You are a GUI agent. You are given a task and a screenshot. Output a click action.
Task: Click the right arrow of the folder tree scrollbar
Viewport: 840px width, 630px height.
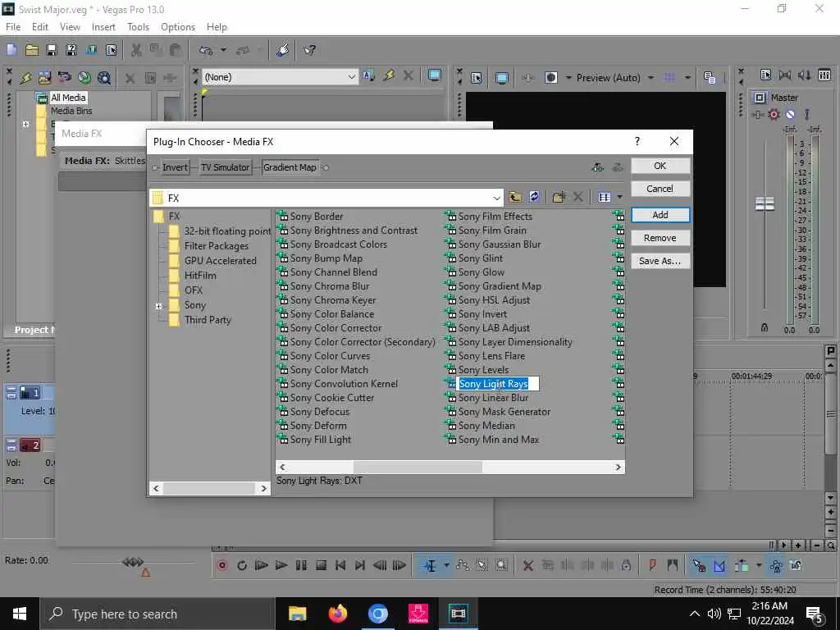(263, 488)
